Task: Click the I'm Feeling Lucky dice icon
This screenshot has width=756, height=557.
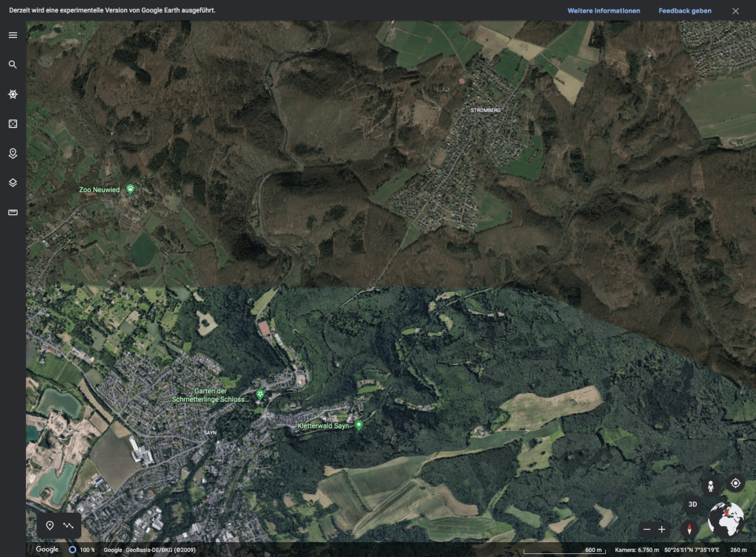Action: pyautogui.click(x=13, y=124)
